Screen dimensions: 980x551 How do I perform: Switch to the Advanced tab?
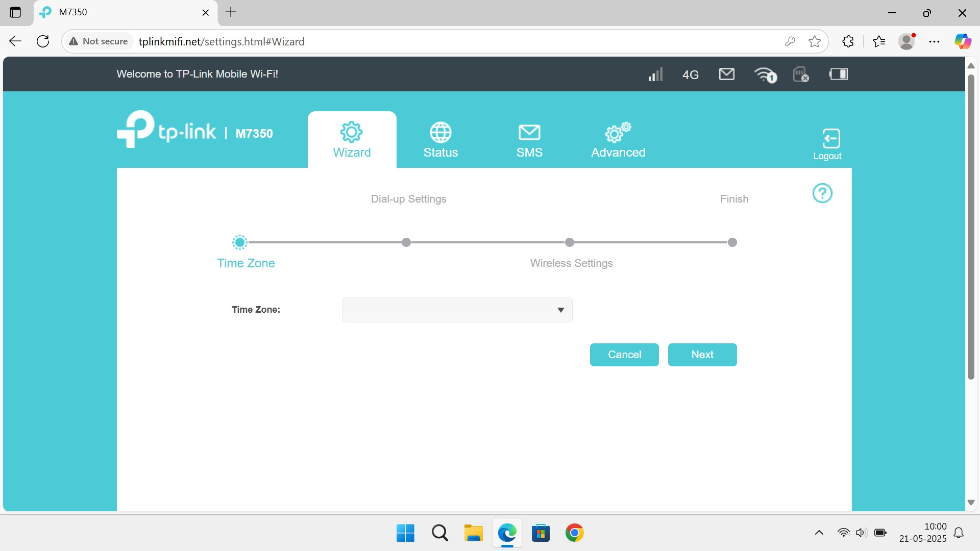(618, 139)
